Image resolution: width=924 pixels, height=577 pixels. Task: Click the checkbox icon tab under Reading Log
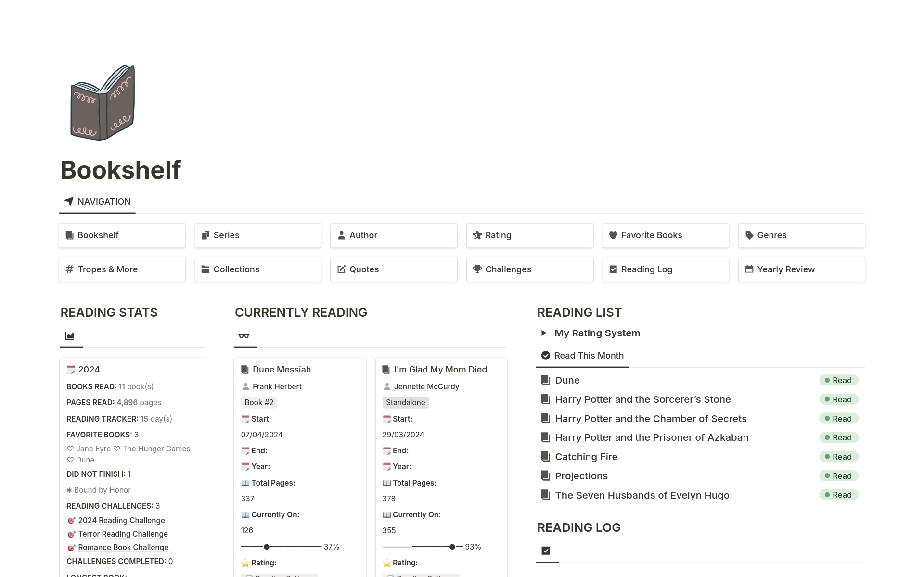pos(546,551)
